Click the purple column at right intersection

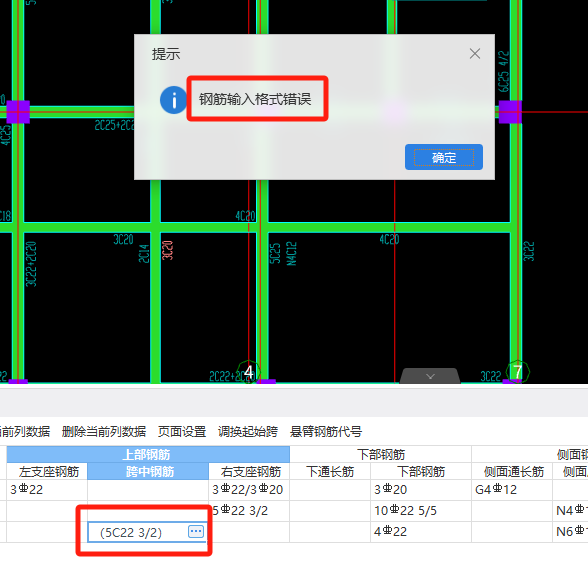click(x=510, y=112)
